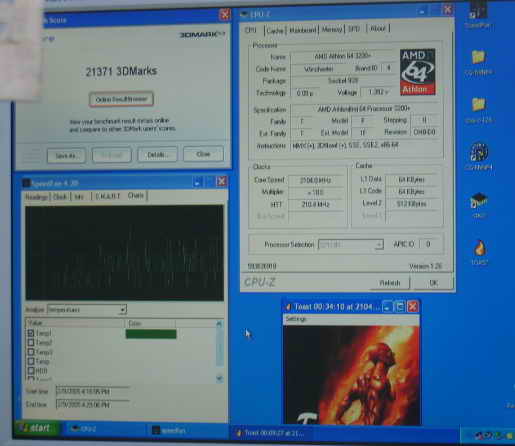Click Online ResultBrowser button in 3DMark
This screenshot has height=446, width=515.
[x=121, y=99]
